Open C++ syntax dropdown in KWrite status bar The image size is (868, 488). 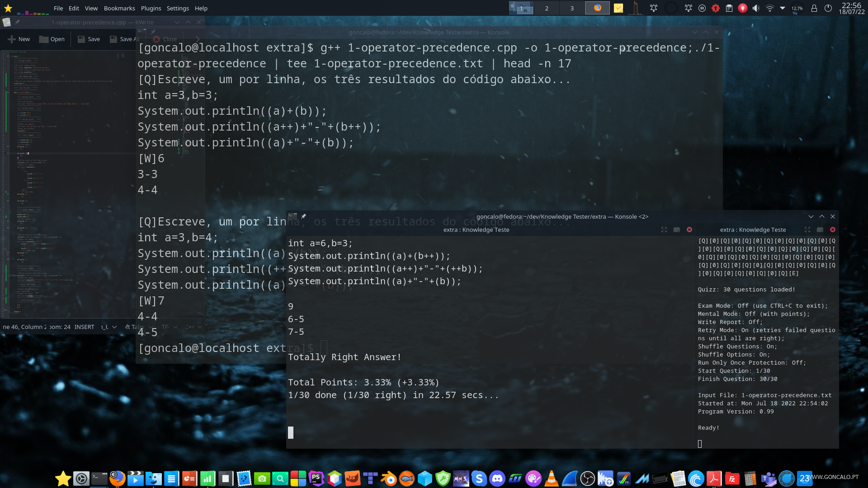pyautogui.click(x=194, y=327)
